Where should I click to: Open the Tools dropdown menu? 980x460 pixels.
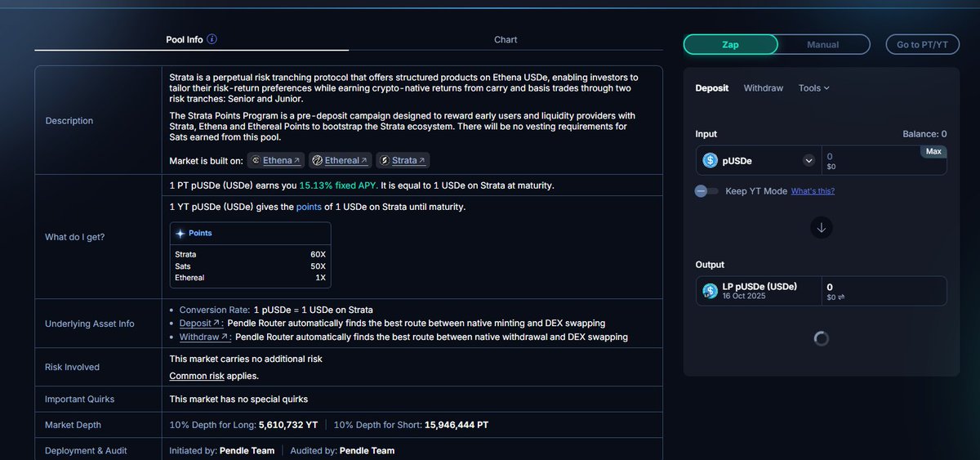click(813, 88)
